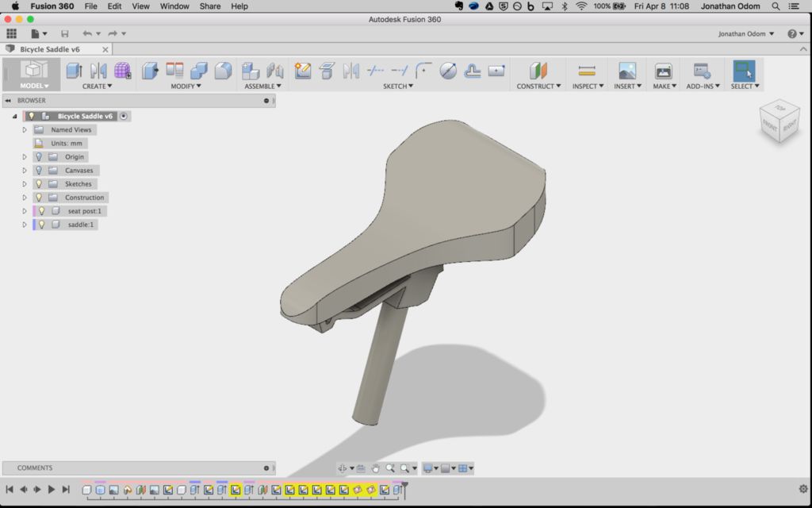Viewport: 812px width, 508px height.
Task: Select the Measure tool under Inspect
Action: click(587, 71)
